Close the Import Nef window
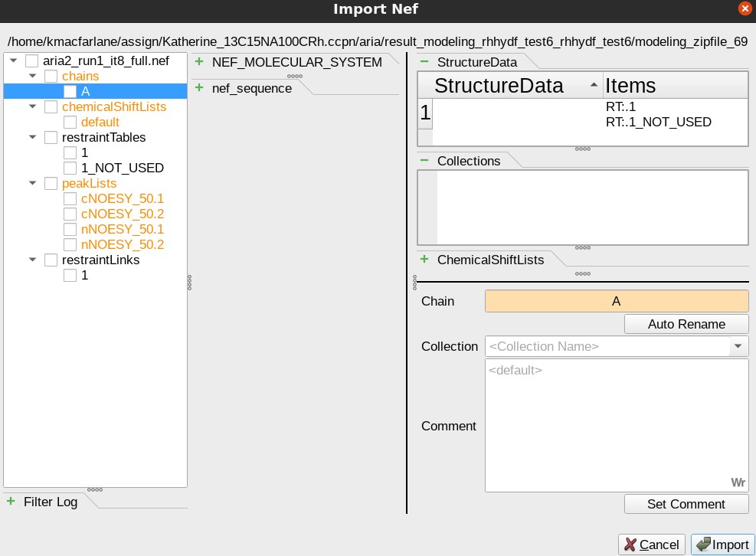Viewport: 756px width, 556px height. click(745, 8)
